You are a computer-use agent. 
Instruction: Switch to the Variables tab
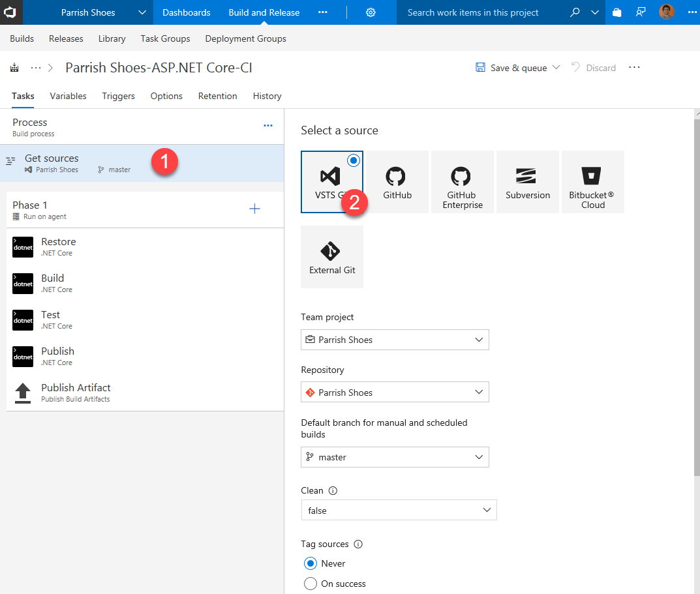68,96
